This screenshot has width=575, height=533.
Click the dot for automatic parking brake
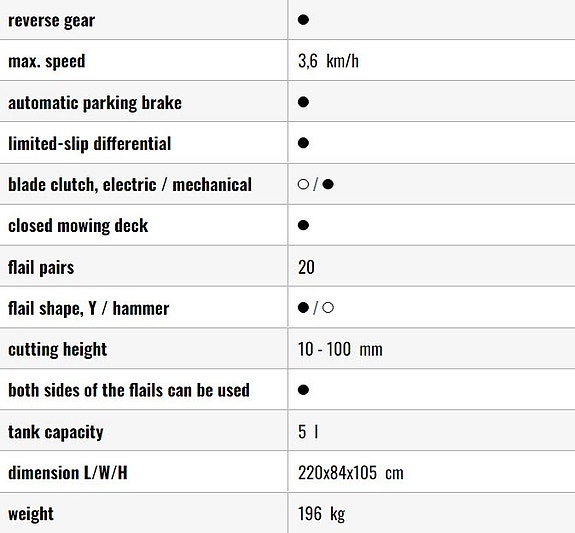[303, 102]
